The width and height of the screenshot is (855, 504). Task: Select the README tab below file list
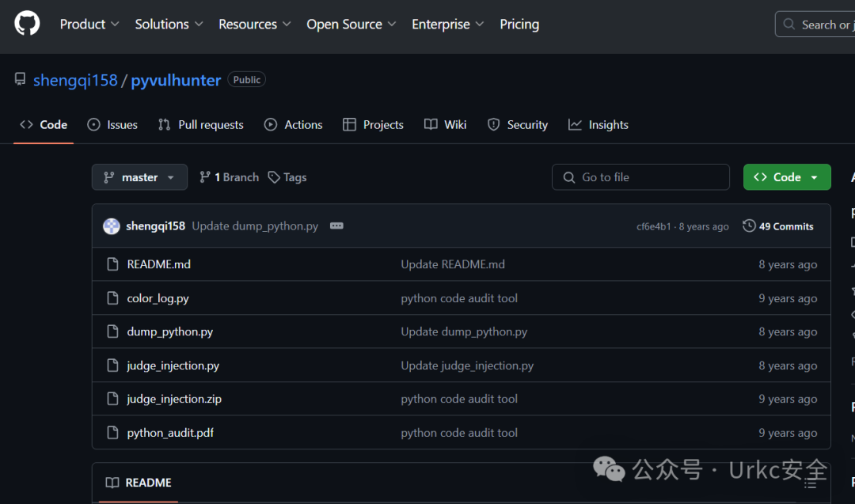pyautogui.click(x=139, y=483)
